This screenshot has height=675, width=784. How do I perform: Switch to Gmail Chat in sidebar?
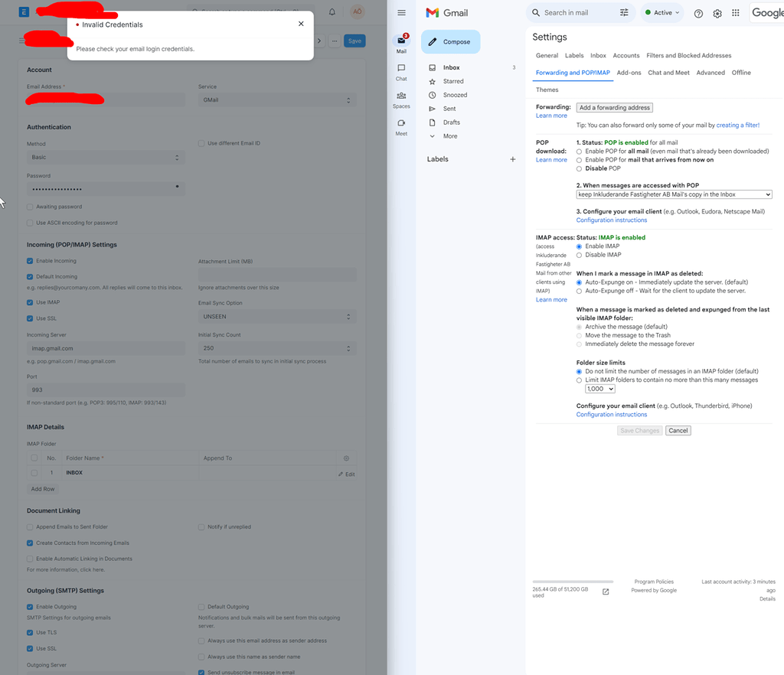tap(400, 69)
